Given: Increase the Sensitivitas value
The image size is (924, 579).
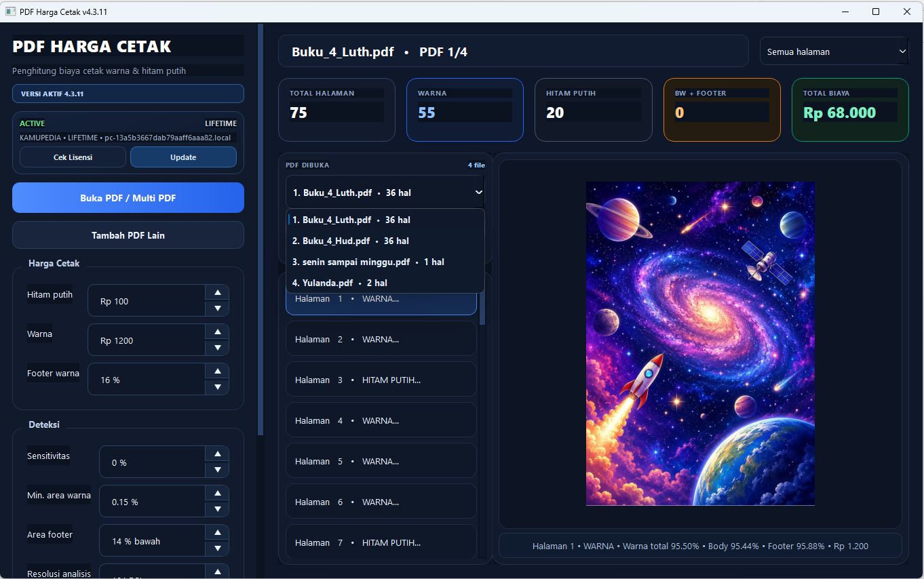Looking at the screenshot, I should point(217,454).
